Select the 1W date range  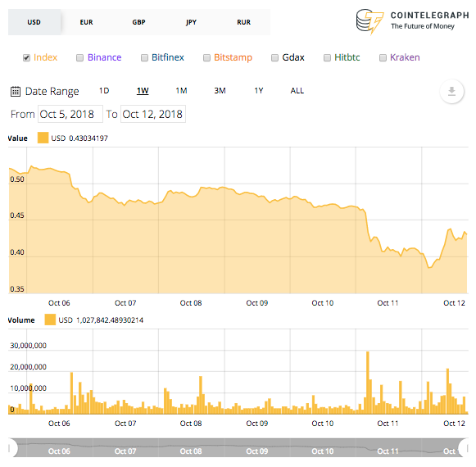[x=143, y=91]
